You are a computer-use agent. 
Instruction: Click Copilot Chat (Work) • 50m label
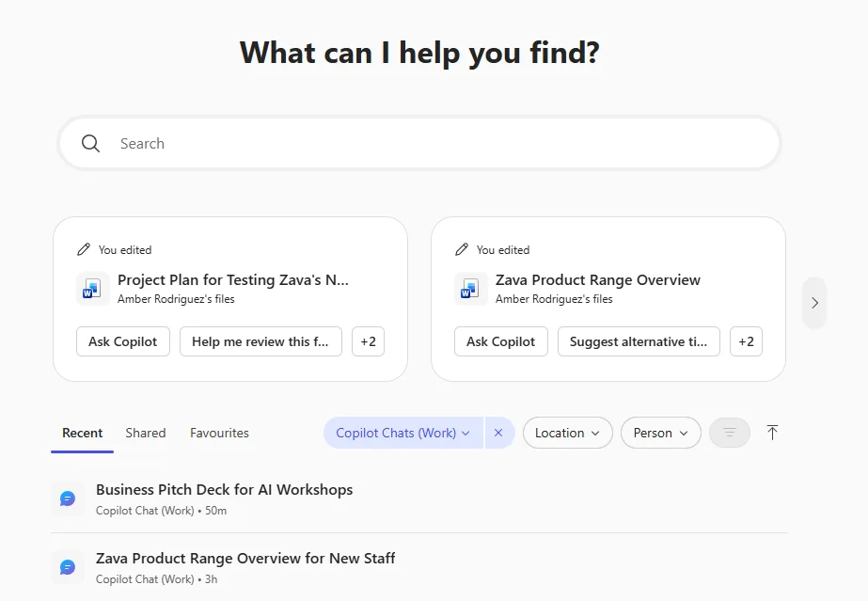[x=161, y=511]
